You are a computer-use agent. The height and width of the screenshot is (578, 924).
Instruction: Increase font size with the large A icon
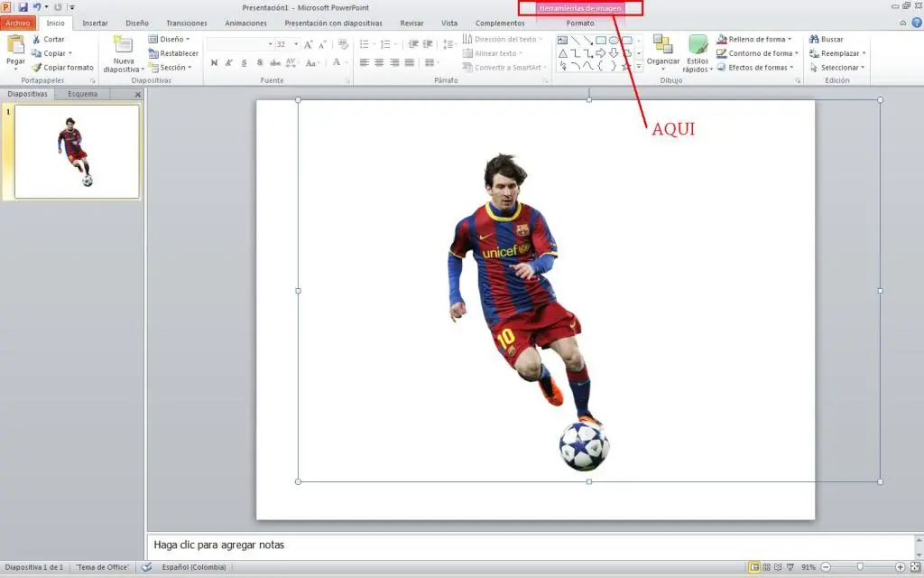click(x=309, y=44)
